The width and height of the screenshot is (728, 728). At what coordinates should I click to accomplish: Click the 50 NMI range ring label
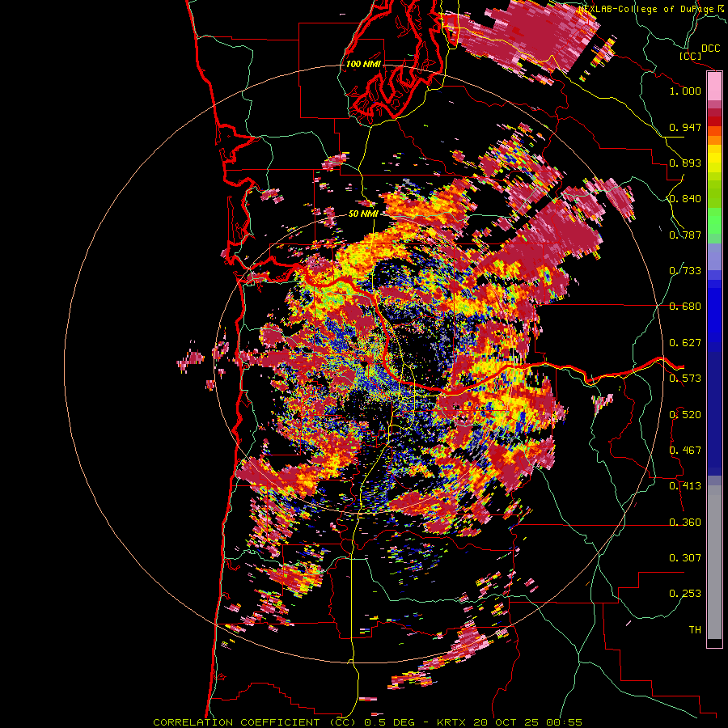click(x=363, y=214)
